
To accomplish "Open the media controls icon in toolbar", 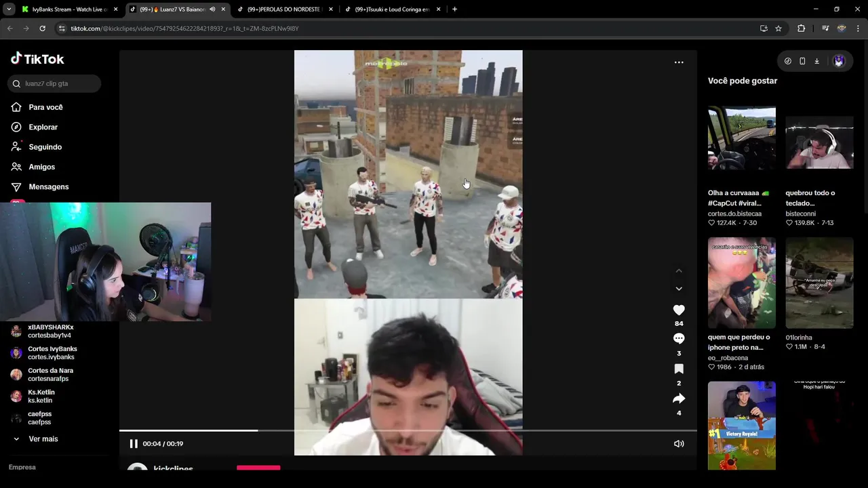I will coord(825,28).
